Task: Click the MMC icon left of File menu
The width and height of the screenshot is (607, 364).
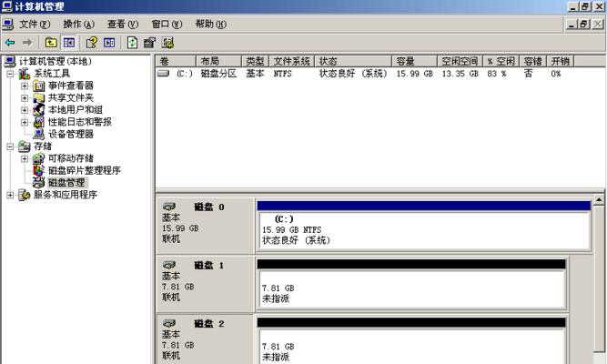Action: point(8,25)
